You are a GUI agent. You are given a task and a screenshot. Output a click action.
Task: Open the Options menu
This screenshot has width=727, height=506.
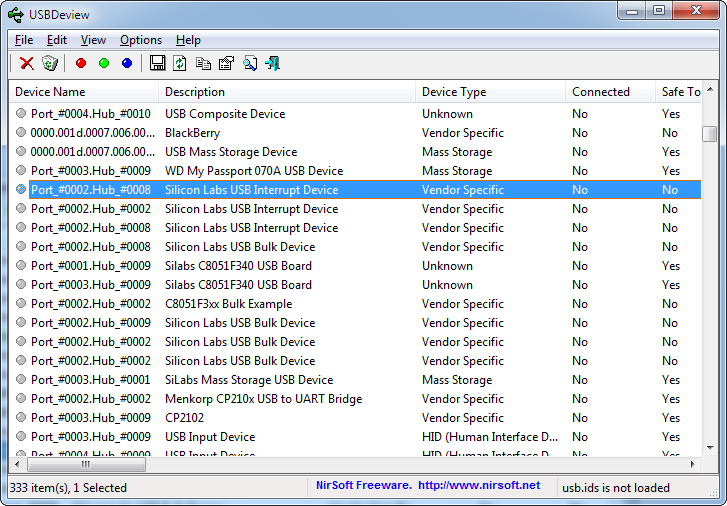pyautogui.click(x=141, y=40)
